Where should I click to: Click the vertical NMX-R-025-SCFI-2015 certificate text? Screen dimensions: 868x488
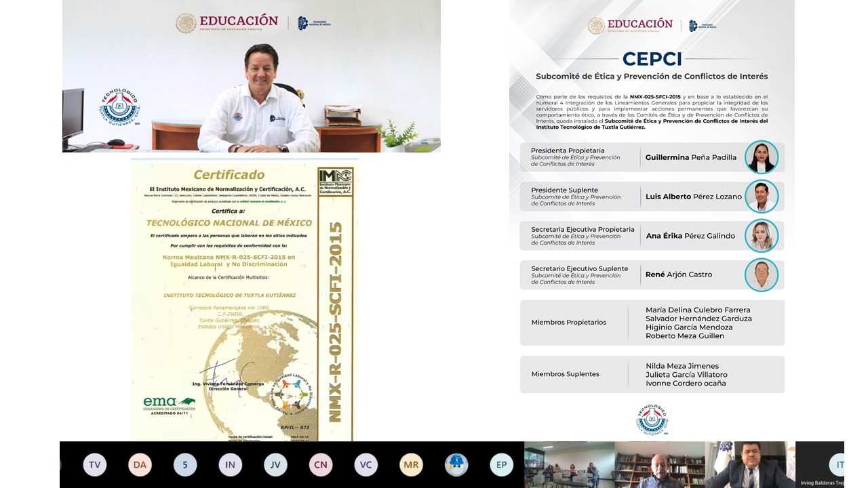334,321
